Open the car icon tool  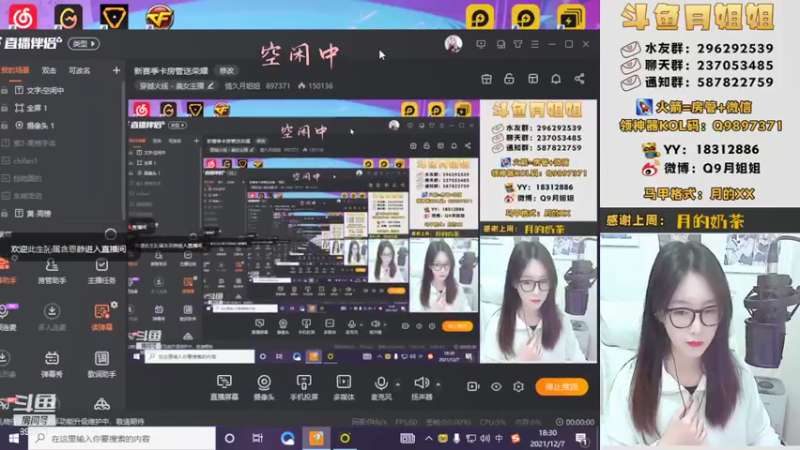pyautogui.click(x=102, y=405)
